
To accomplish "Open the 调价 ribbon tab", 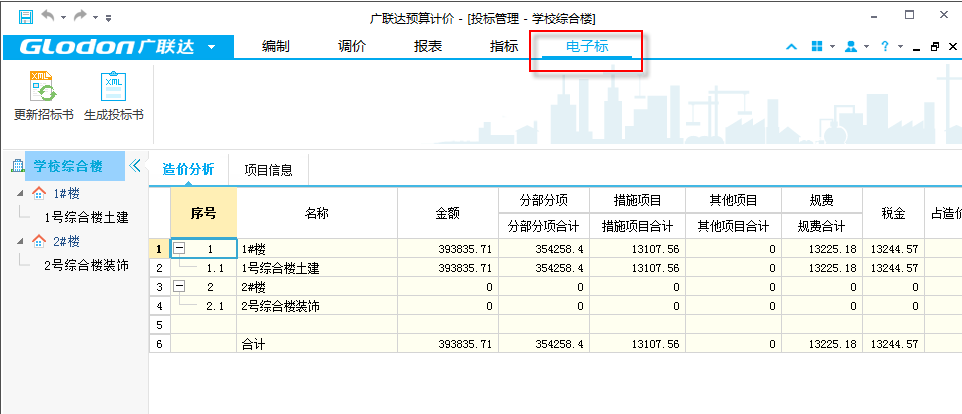I will (352, 46).
